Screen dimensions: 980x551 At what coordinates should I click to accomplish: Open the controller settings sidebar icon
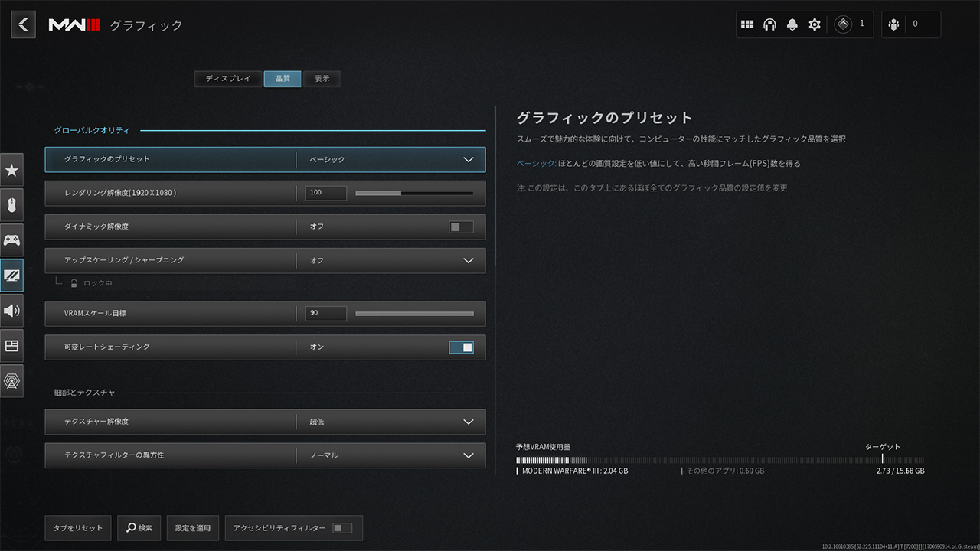tap(11, 240)
